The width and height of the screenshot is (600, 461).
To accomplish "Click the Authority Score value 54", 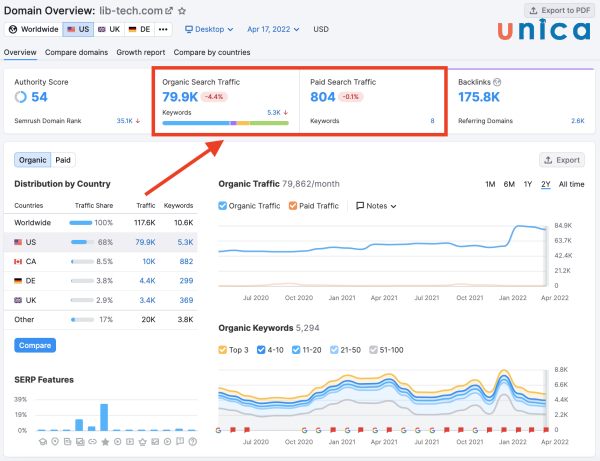I will point(39,97).
